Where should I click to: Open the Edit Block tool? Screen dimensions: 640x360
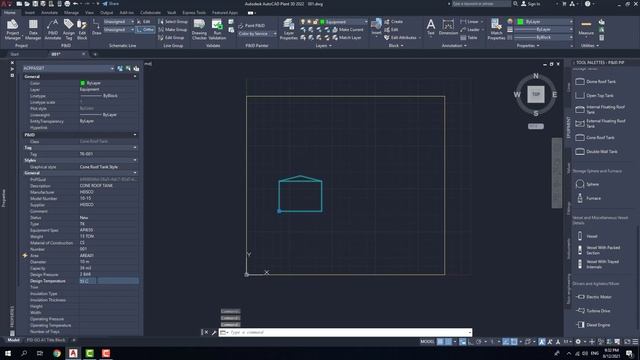(x=82, y=29)
